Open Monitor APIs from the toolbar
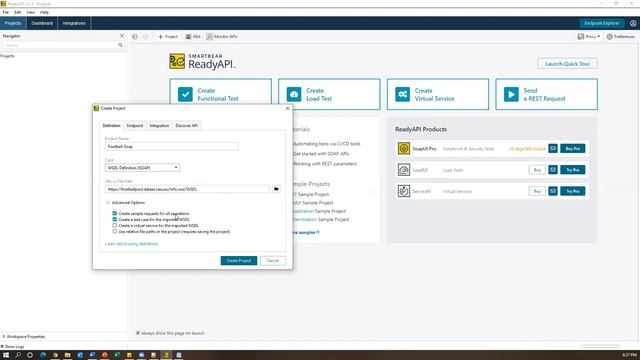 (x=222, y=37)
